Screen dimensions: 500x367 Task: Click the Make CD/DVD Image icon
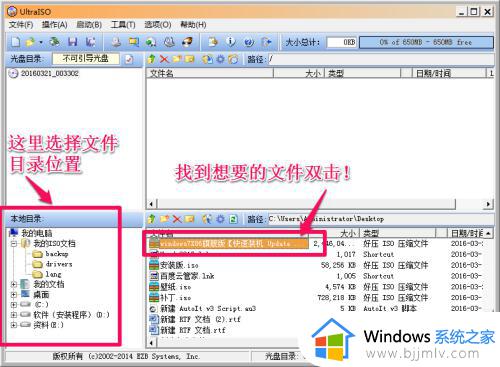(x=116, y=42)
